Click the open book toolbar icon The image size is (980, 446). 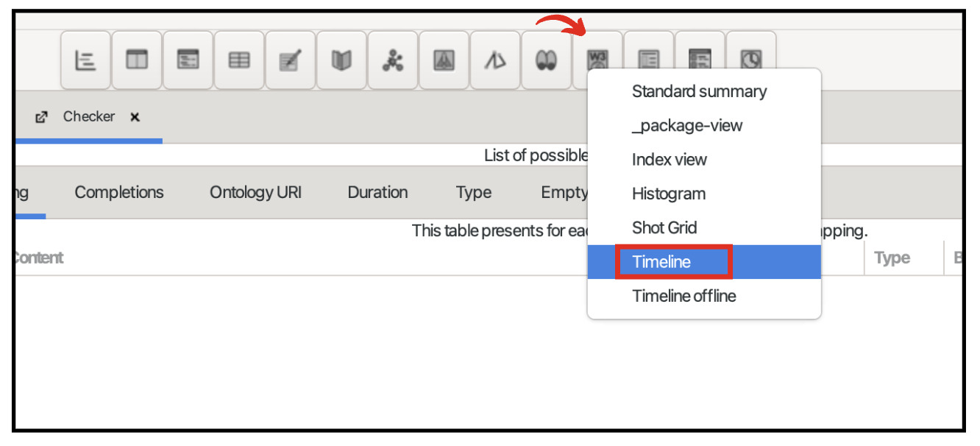pos(341,60)
